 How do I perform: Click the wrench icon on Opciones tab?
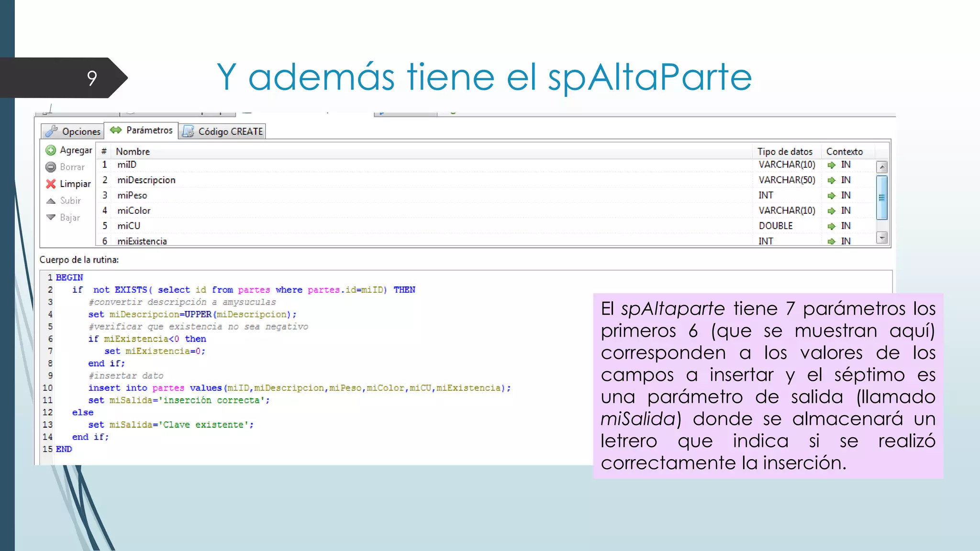point(52,132)
